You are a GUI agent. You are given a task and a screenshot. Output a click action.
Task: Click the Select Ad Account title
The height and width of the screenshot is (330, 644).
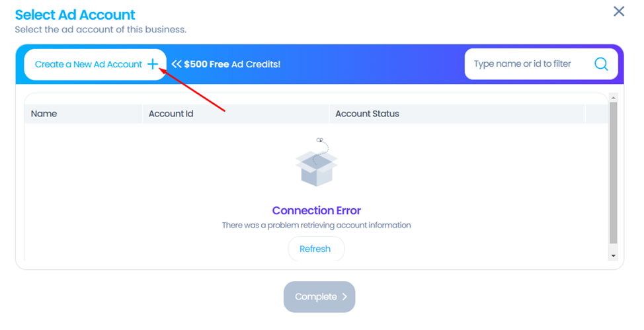(x=75, y=15)
